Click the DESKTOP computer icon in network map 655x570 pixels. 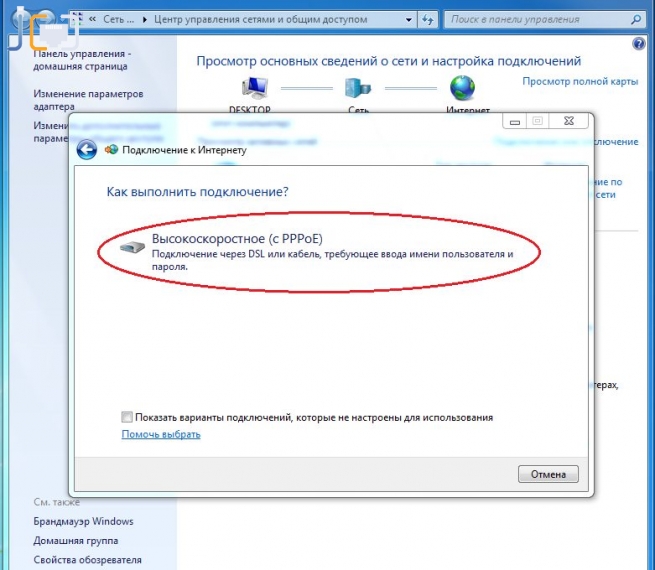[254, 88]
